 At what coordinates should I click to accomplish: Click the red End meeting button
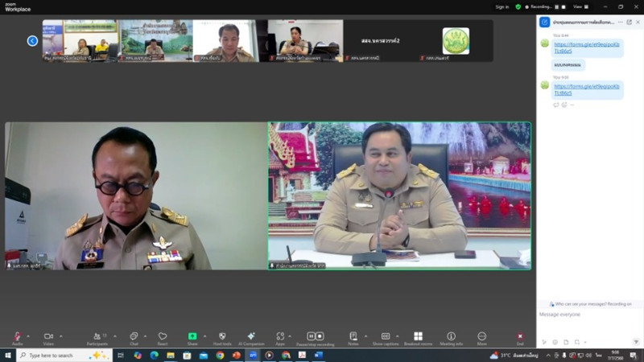click(x=520, y=336)
